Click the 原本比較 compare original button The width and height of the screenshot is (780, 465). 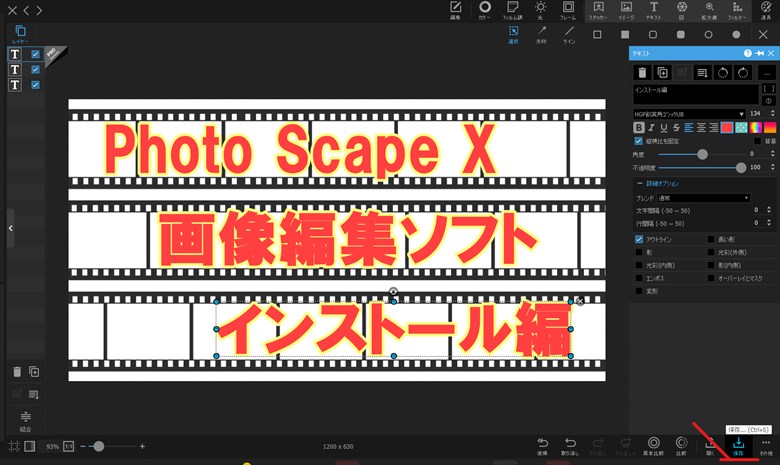[x=653, y=446]
